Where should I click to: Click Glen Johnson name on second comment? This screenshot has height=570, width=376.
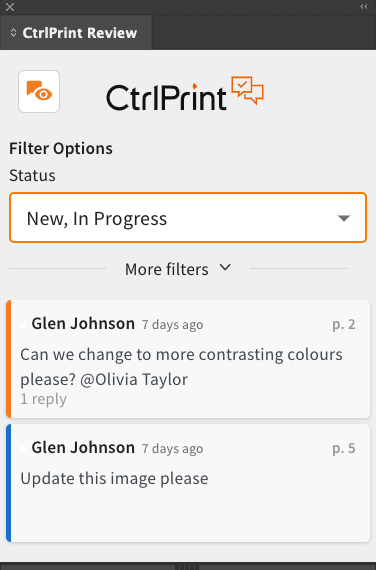83,447
